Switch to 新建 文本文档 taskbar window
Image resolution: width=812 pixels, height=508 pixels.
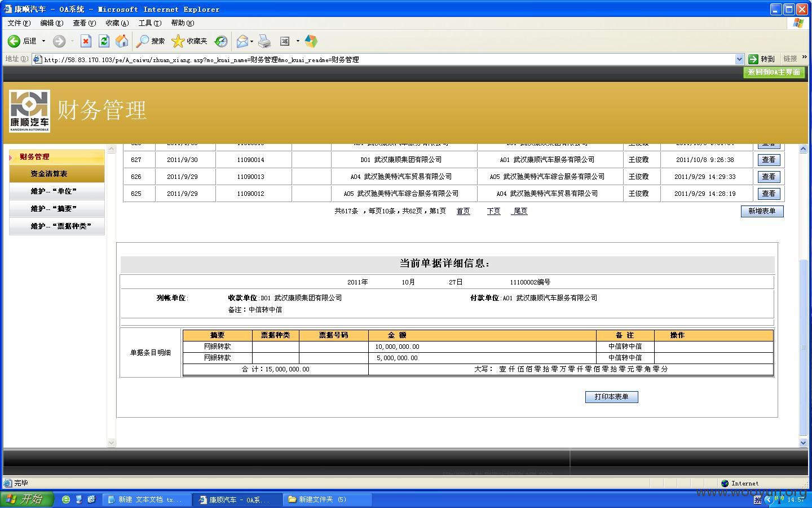click(x=147, y=500)
